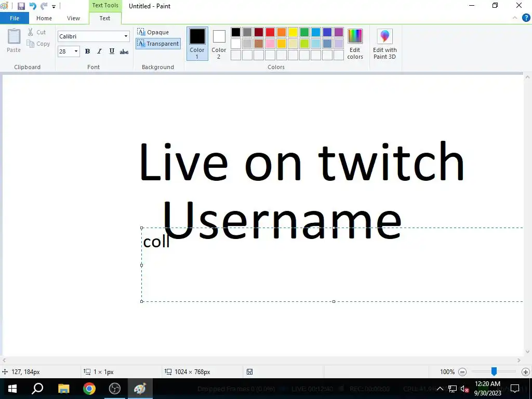This screenshot has width=532, height=399.
Task: Click the Paint app icon in title bar
Action: point(4,6)
